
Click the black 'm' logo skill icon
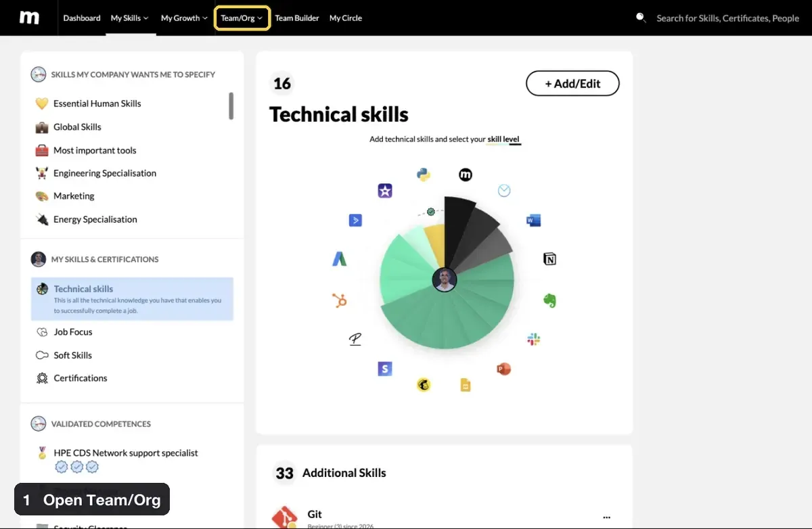(x=466, y=175)
